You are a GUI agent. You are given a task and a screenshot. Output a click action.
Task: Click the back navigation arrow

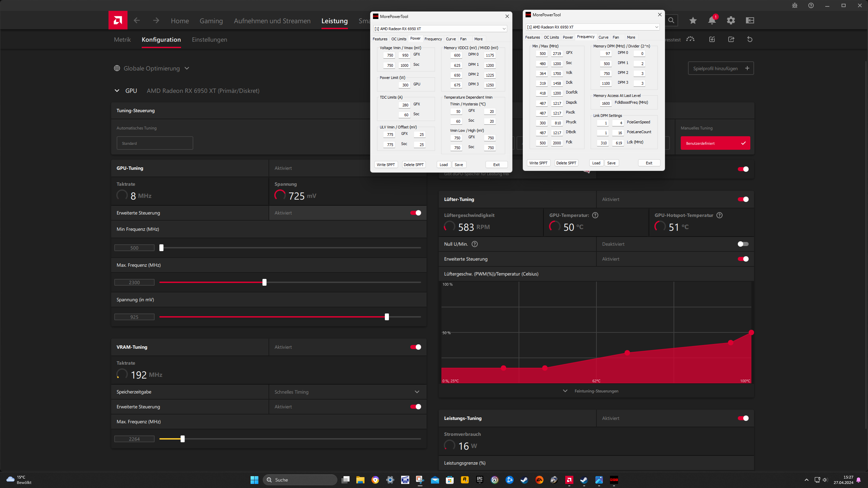pos(137,21)
